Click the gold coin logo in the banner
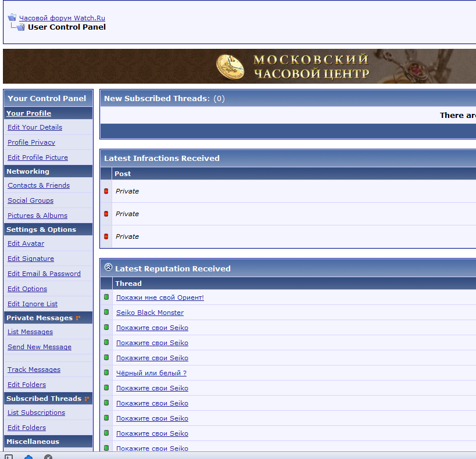This screenshot has height=459, width=476. [x=230, y=66]
